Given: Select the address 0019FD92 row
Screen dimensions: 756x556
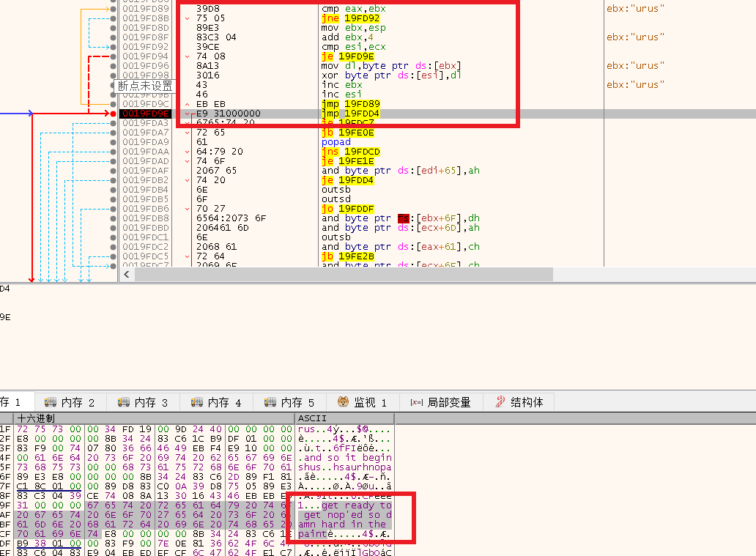Looking at the screenshot, I should pos(146,47).
